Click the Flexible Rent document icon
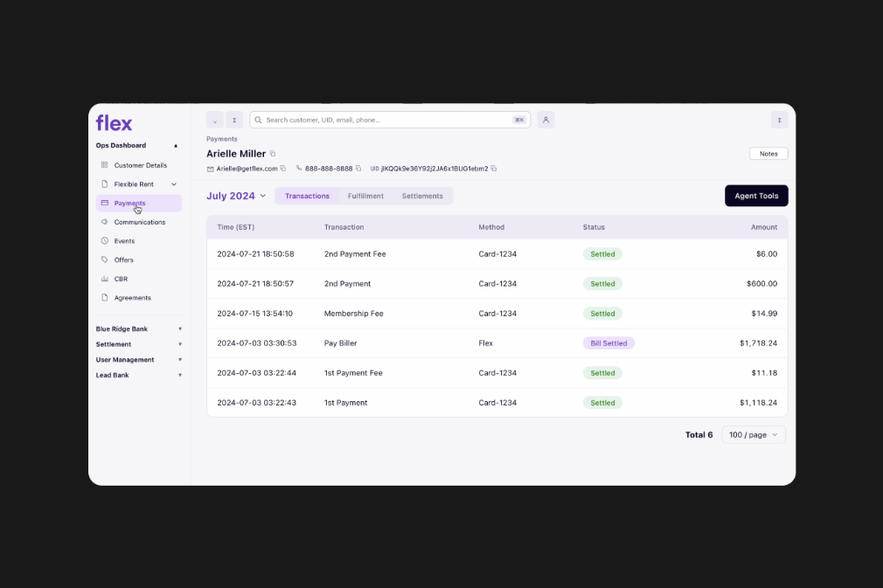 coord(104,184)
